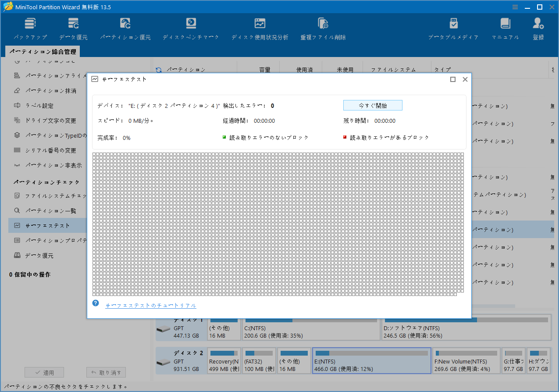The height and width of the screenshot is (392, 559).
Task: Open the hamburger menu at top right
Action: [514, 7]
